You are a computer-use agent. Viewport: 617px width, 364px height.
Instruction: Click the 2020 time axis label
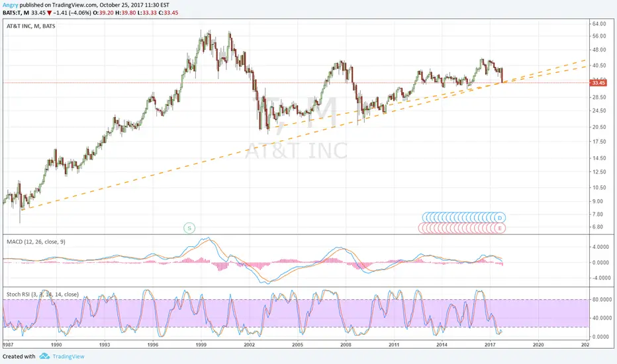coord(538,345)
